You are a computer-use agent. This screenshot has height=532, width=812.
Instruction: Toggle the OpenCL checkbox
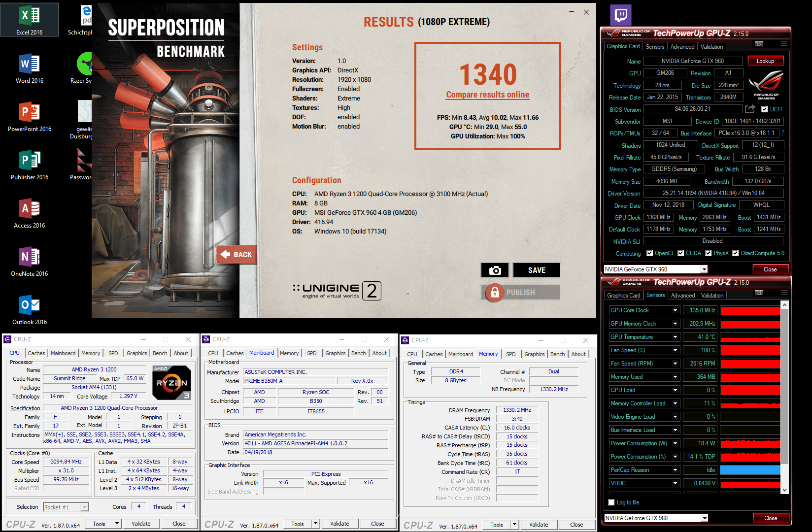pos(649,253)
